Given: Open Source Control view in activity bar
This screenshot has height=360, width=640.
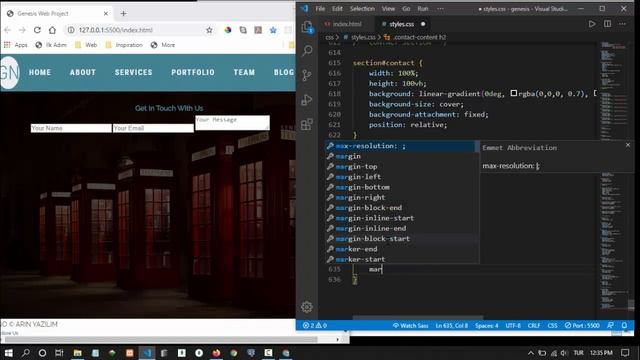Looking at the screenshot, I should click(307, 75).
